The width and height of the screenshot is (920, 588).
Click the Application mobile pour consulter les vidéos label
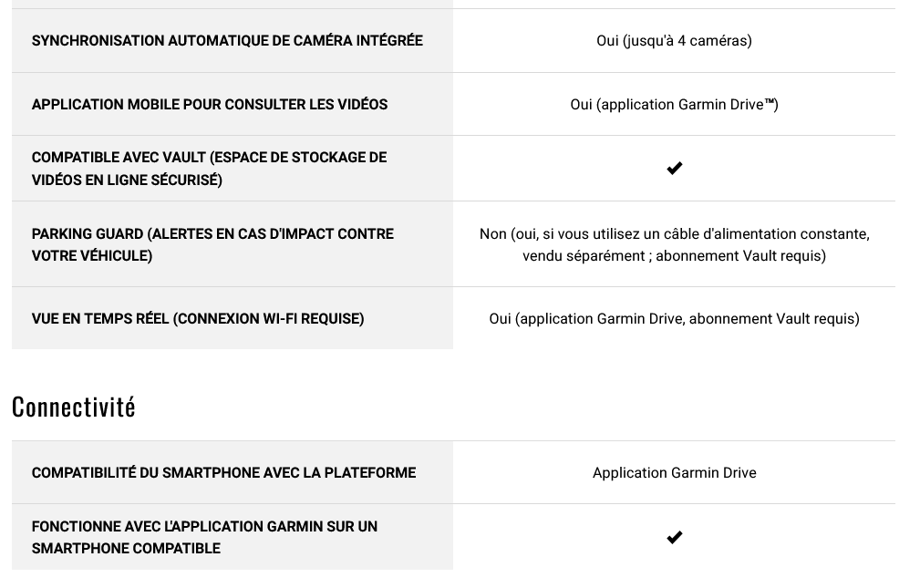point(210,105)
